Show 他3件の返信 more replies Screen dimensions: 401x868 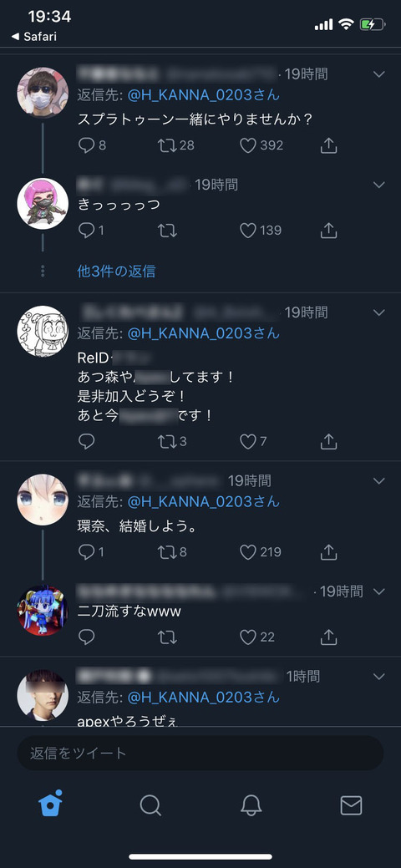(116, 272)
